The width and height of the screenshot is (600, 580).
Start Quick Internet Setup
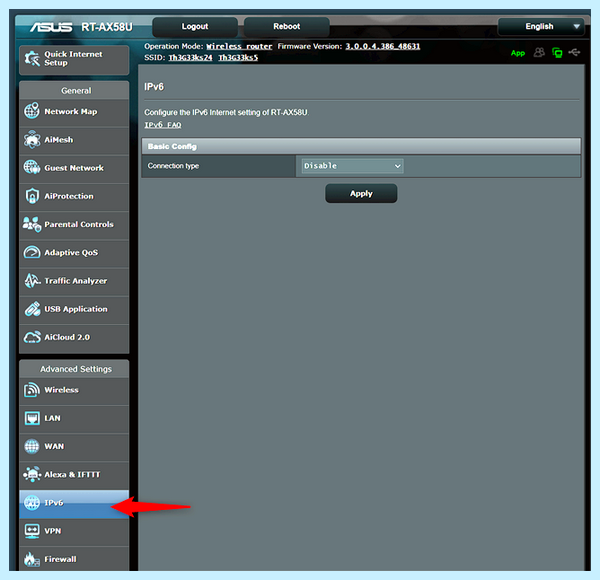[x=74, y=59]
